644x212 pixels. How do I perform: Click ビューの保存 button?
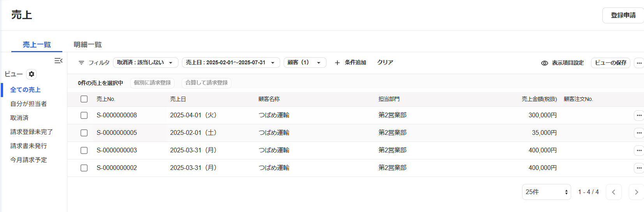(610, 63)
